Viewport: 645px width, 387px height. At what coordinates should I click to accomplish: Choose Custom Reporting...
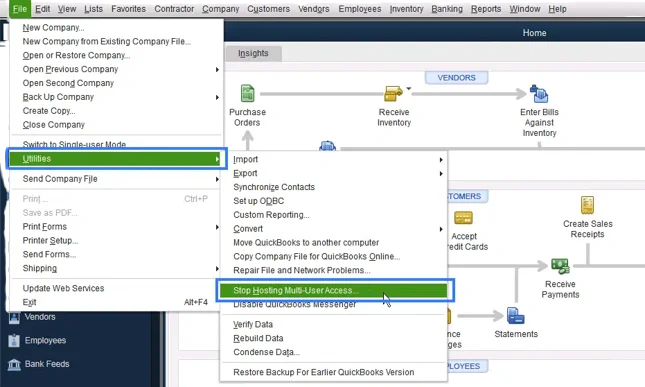[271, 215]
